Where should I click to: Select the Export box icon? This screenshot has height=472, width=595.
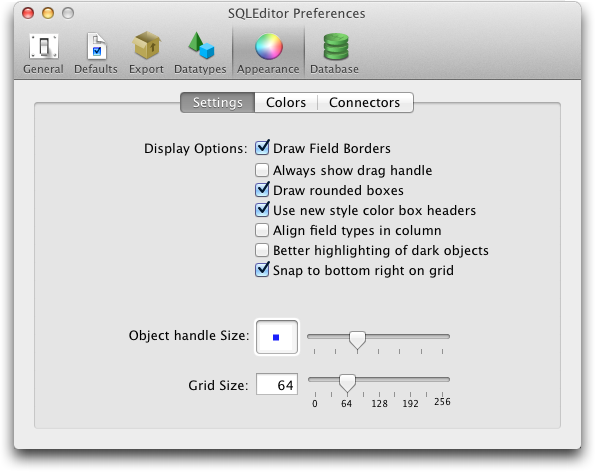146,46
